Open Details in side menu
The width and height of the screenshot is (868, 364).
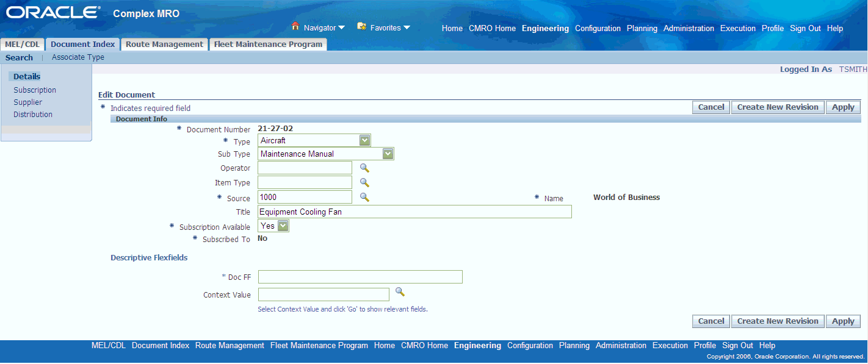[x=27, y=77]
